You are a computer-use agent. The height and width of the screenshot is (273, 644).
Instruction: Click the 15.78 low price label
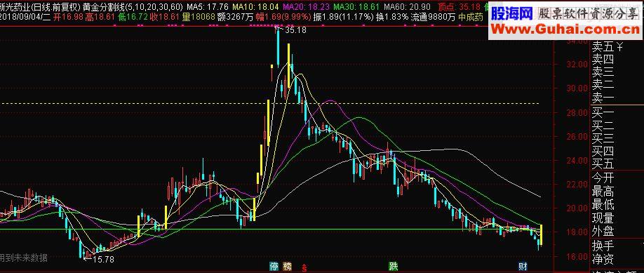click(x=103, y=260)
